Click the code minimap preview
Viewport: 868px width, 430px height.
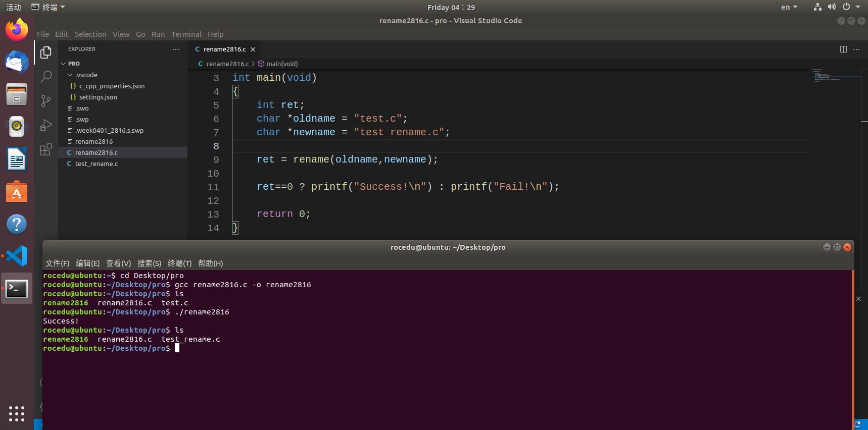point(836,76)
